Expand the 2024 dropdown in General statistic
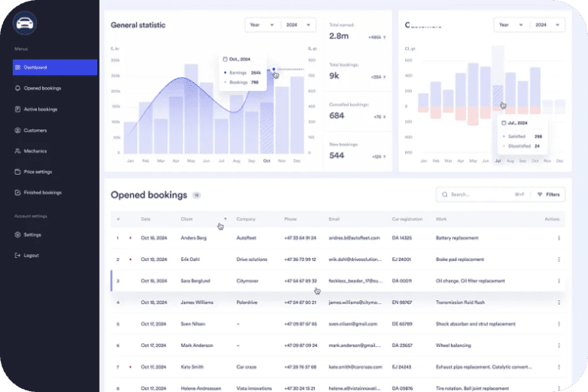The height and width of the screenshot is (392, 588). click(298, 24)
